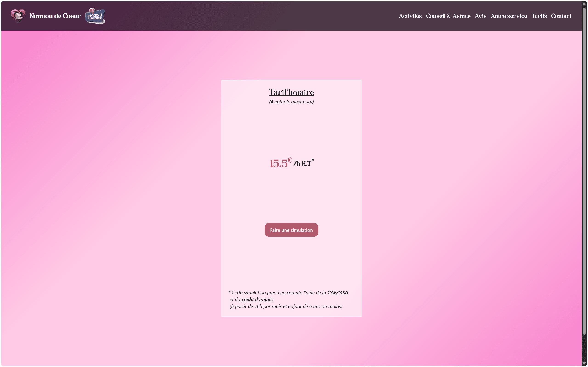588x367 pixels.
Task: Select Tarifs in the navigation bar
Action: coord(539,16)
